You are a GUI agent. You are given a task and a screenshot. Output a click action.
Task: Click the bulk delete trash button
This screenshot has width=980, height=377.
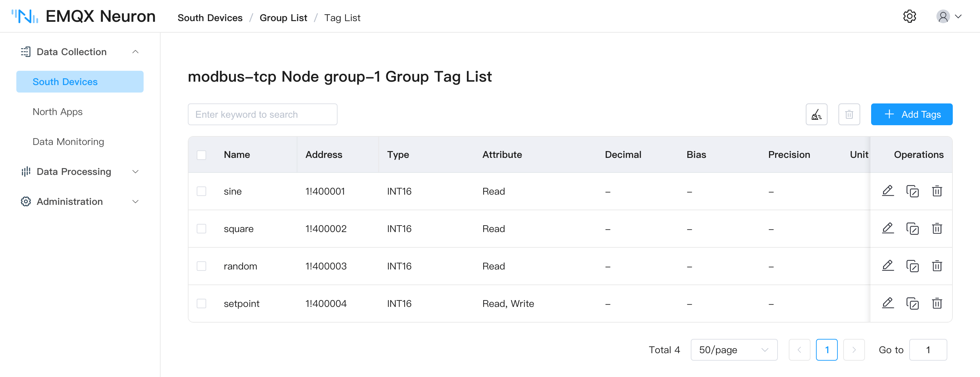click(x=849, y=114)
